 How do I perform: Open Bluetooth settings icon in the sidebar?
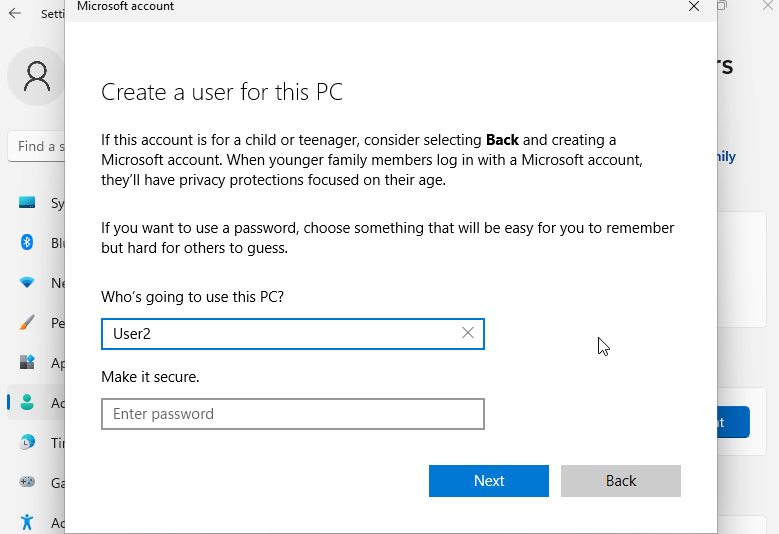click(x=27, y=242)
